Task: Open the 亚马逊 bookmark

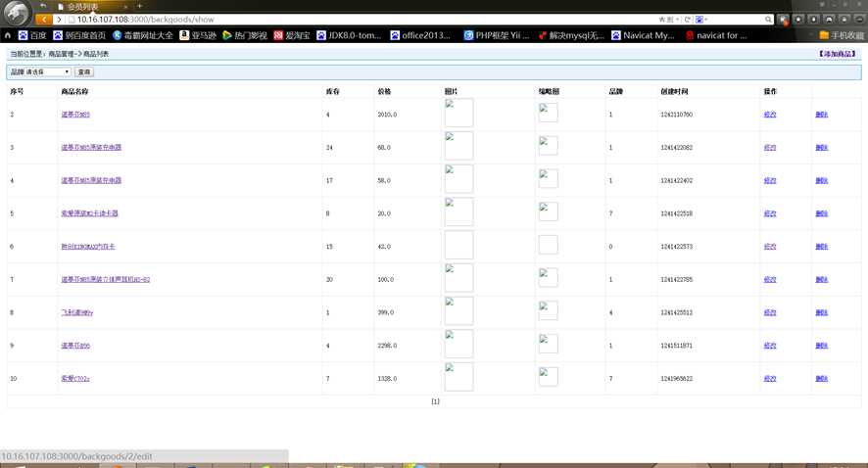Action: pos(198,35)
